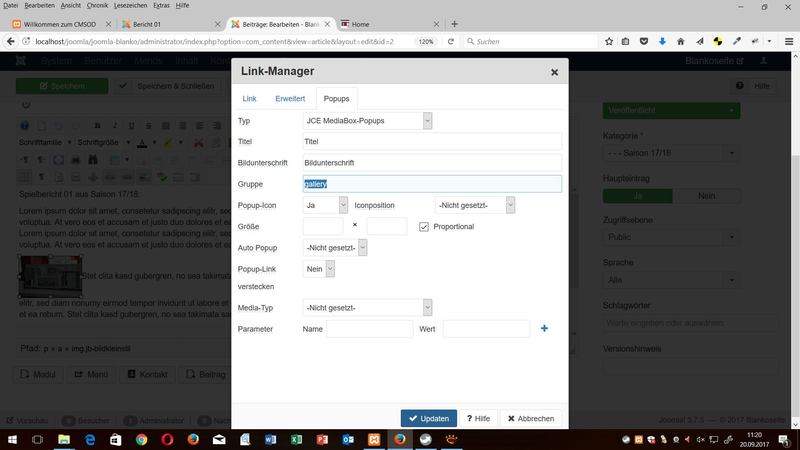
Task: Launch Google Chrome from the taskbar
Action: [x=141, y=439]
